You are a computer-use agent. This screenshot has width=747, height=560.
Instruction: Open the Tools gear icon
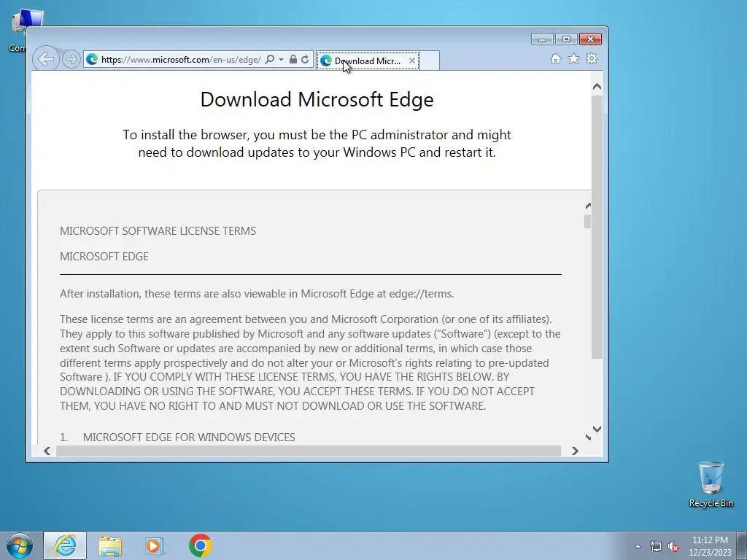[592, 58]
